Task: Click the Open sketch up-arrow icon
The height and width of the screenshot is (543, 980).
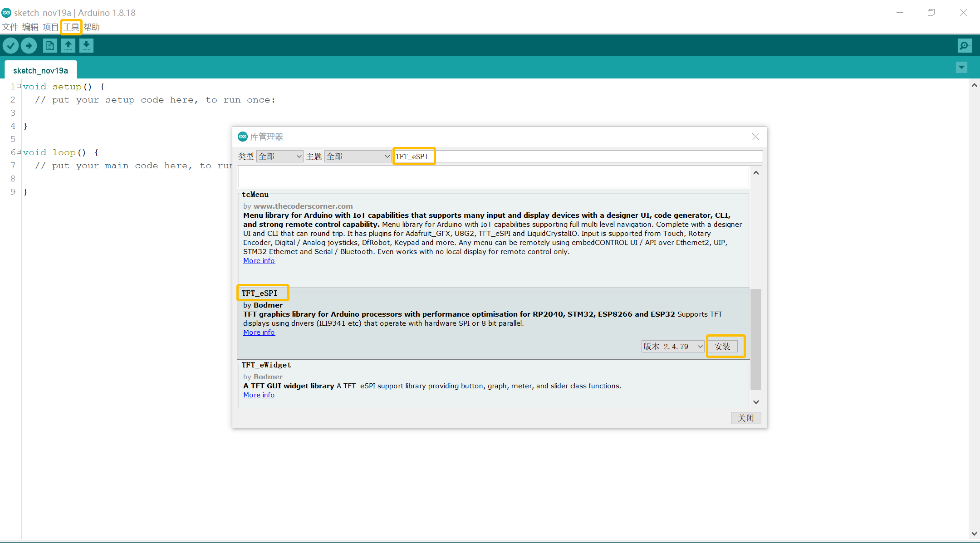Action: (68, 45)
